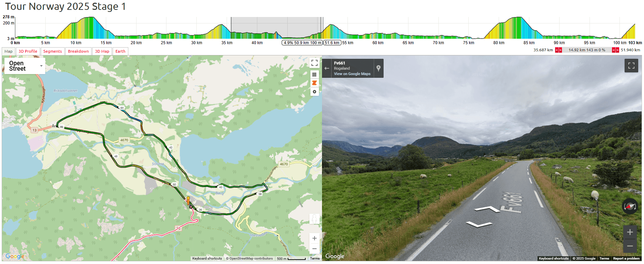Pick up the Street View pegman on map
The width and height of the screenshot is (644, 264).
pyautogui.click(x=315, y=219)
